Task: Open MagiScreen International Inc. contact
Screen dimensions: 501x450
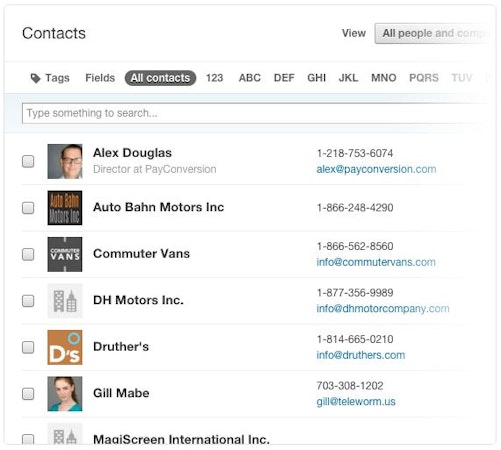Action: [x=181, y=439]
